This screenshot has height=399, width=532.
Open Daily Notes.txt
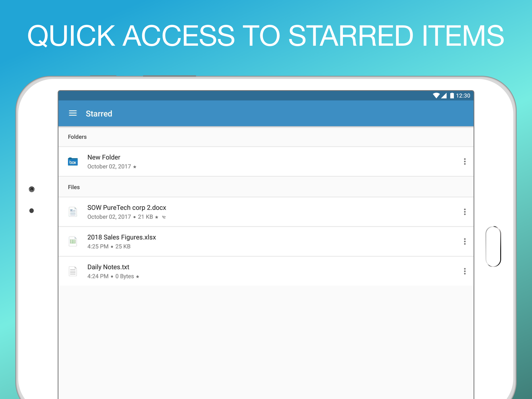click(266, 271)
